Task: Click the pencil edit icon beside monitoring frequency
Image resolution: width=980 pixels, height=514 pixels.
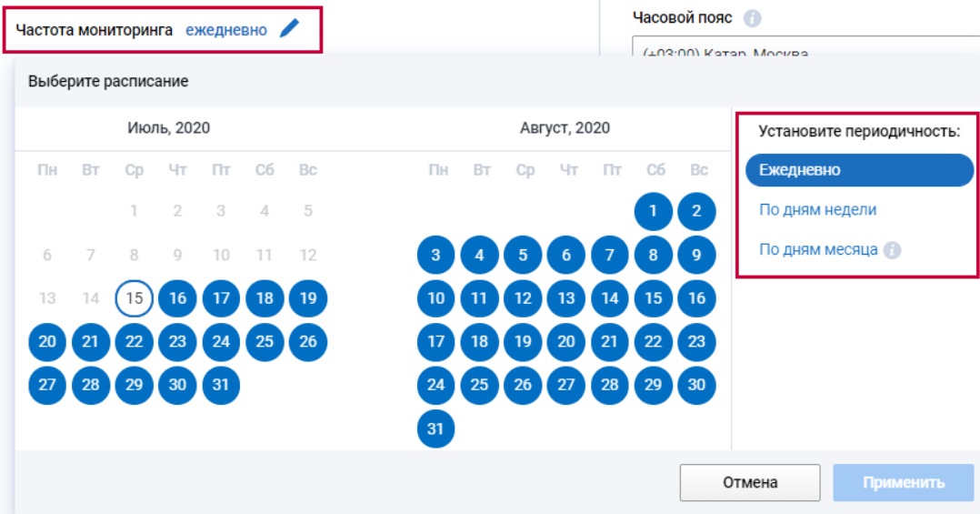Action: 289,29
